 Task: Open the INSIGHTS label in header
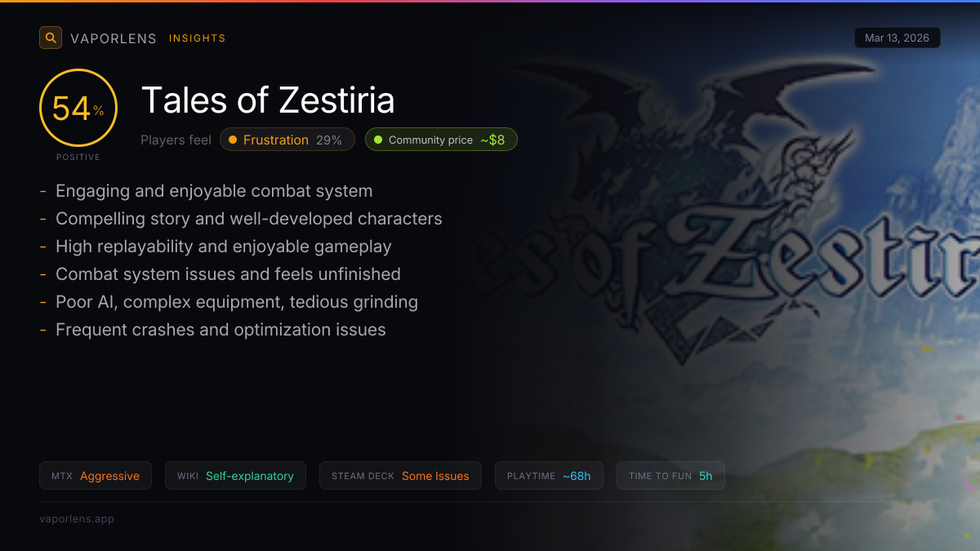tap(198, 38)
